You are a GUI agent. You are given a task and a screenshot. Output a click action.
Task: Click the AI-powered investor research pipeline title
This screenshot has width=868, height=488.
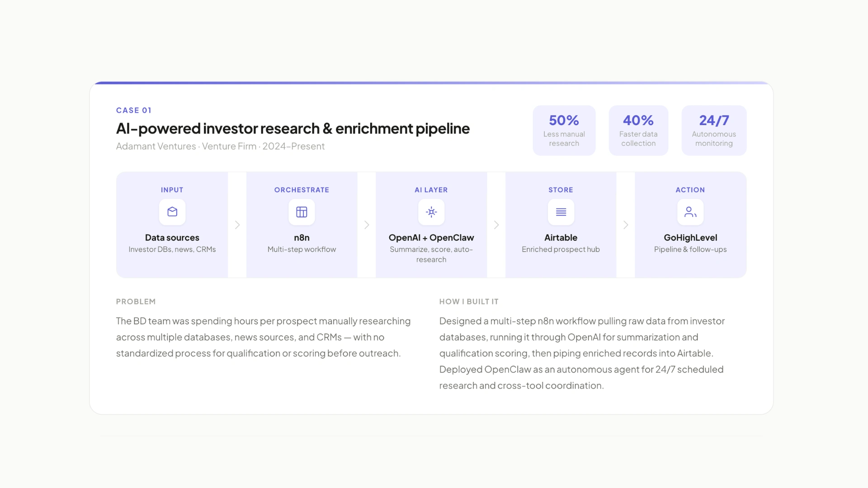292,129
